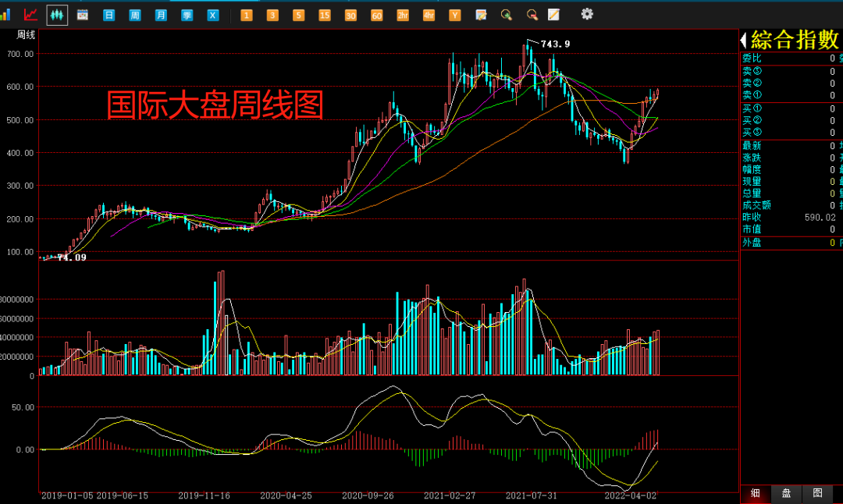Viewport: 843px width, 504px height.
Task: Click the blue X period button
Action: tap(213, 15)
